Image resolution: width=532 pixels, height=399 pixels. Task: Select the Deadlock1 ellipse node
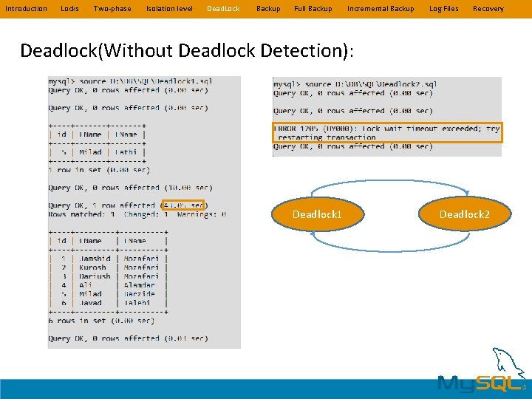point(318,214)
